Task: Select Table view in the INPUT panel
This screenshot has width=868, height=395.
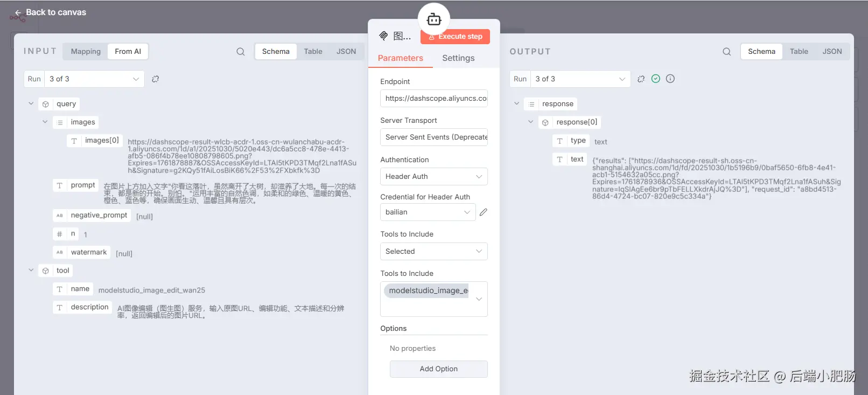Action: pos(313,51)
